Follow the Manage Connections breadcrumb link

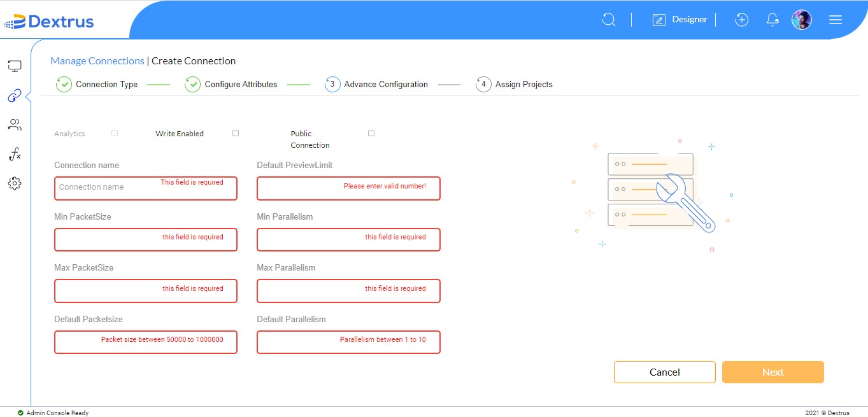tap(97, 61)
